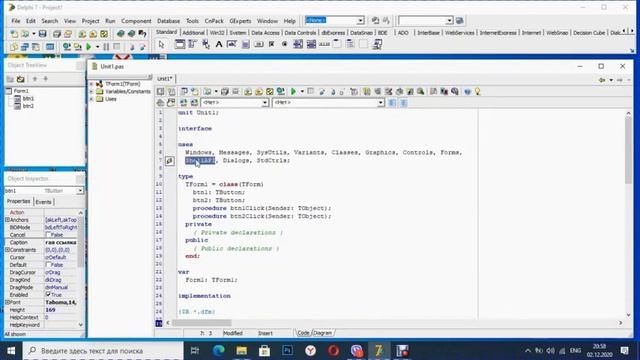The image size is (640, 360).
Task: Click the down arrow in Object TreeView toolbar
Action: click(46, 79)
